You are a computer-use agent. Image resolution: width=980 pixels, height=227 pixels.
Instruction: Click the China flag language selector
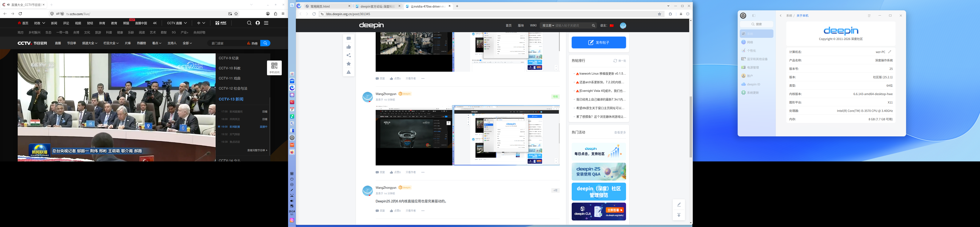[x=612, y=25]
